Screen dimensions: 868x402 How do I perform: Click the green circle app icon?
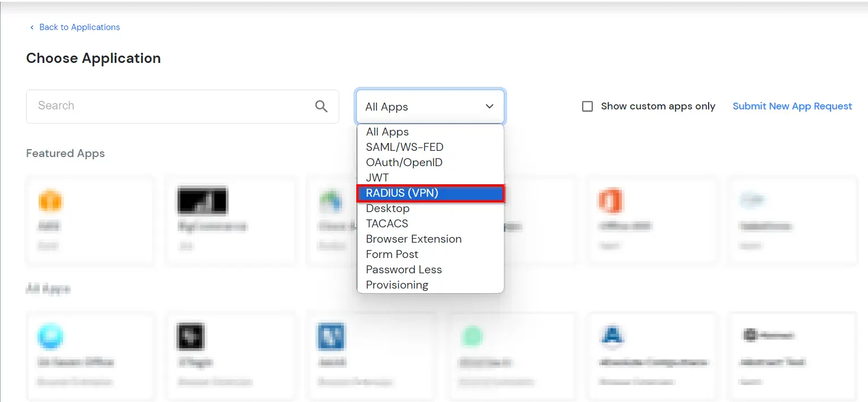coord(473,336)
